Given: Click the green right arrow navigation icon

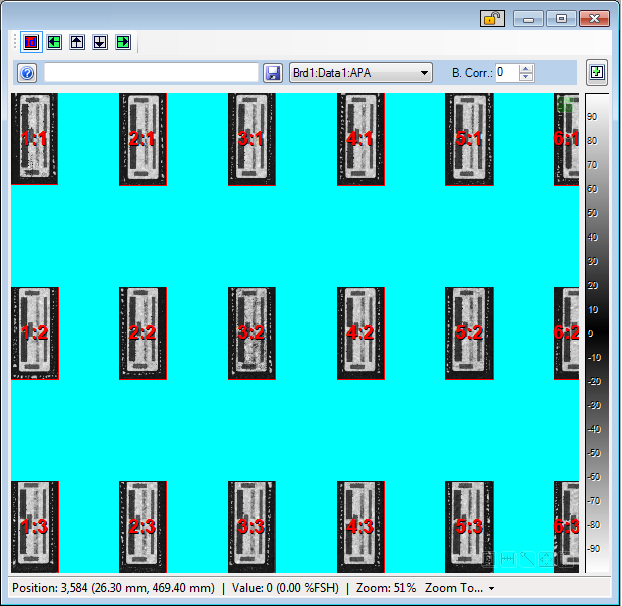Looking at the screenshot, I should [123, 42].
